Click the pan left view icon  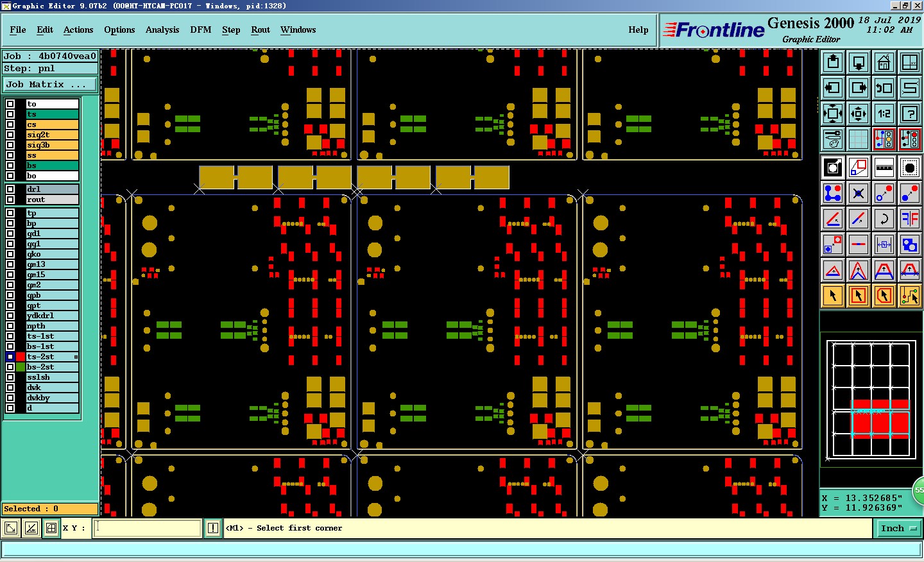(833, 88)
